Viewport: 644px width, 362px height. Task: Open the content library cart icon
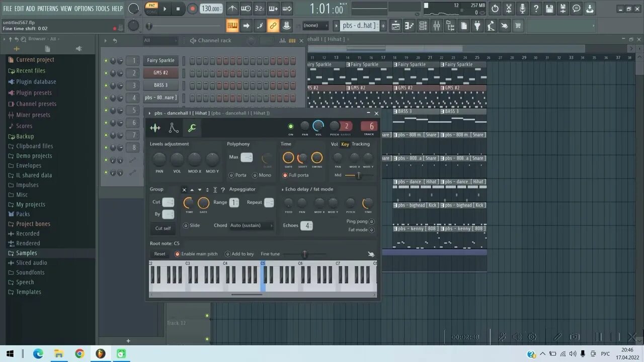[518, 26]
